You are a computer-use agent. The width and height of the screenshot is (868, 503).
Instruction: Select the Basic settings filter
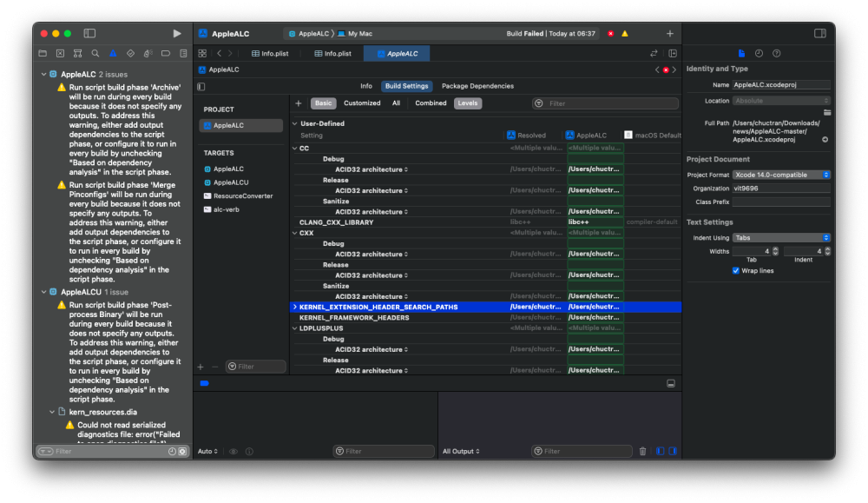point(323,103)
